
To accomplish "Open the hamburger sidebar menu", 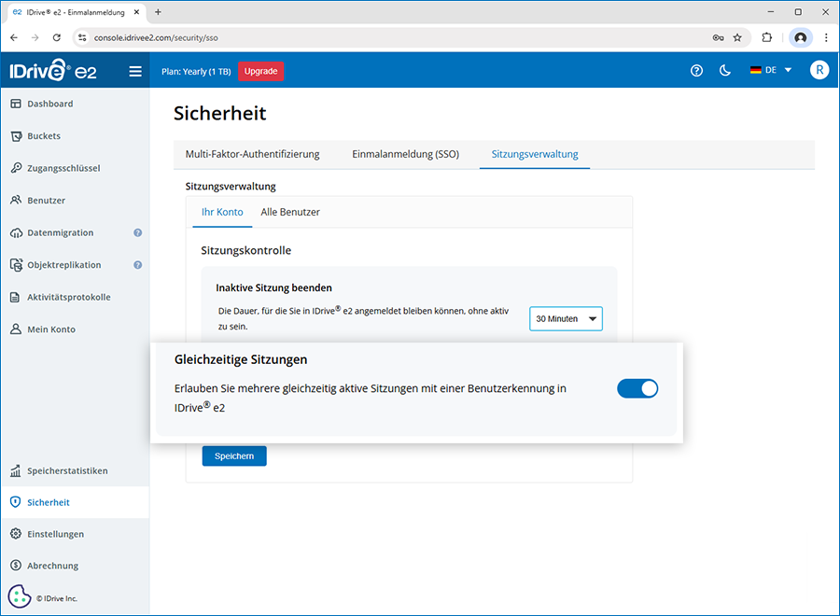I will click(135, 71).
